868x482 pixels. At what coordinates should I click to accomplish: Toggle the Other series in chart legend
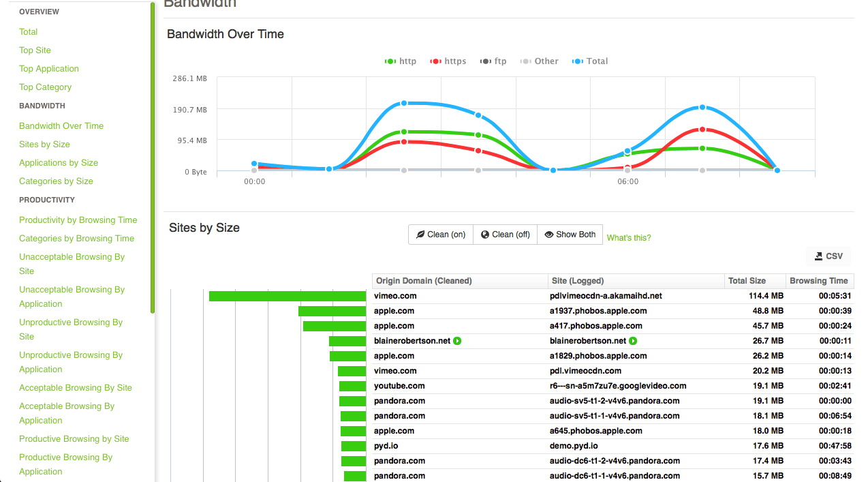click(x=539, y=61)
